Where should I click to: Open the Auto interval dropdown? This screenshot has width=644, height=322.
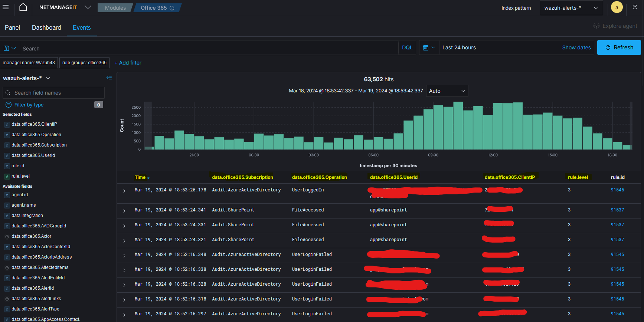tap(447, 91)
